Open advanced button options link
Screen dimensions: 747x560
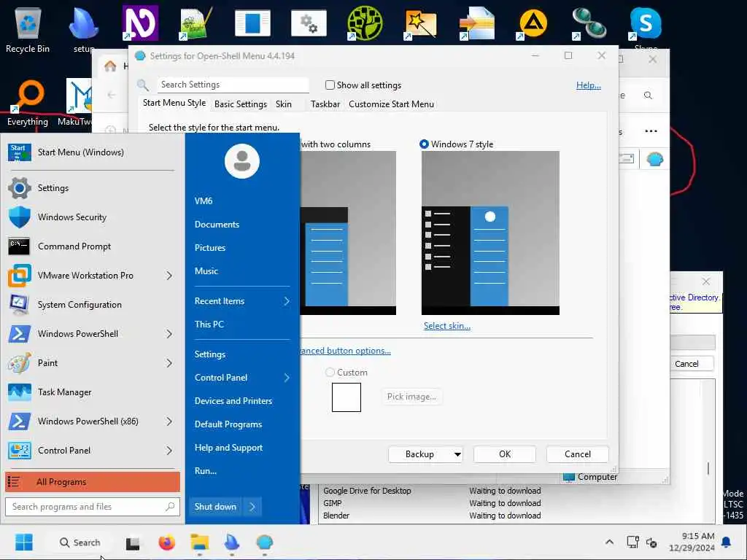tap(345, 351)
